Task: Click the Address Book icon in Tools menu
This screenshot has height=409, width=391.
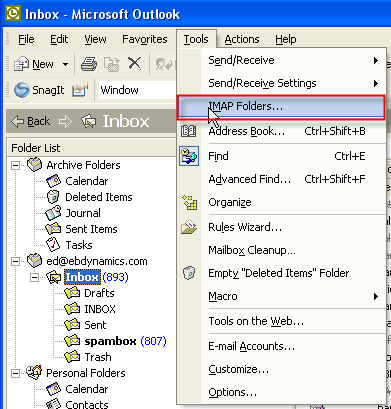Action: tap(189, 131)
